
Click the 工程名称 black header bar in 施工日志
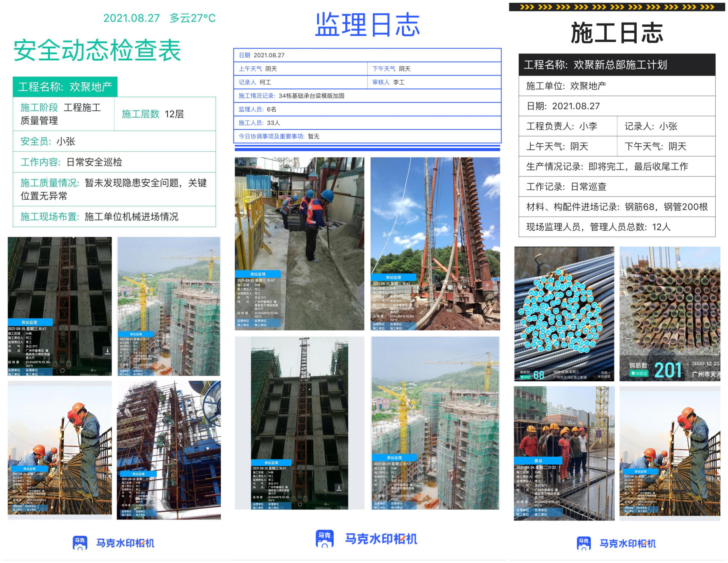coord(617,65)
